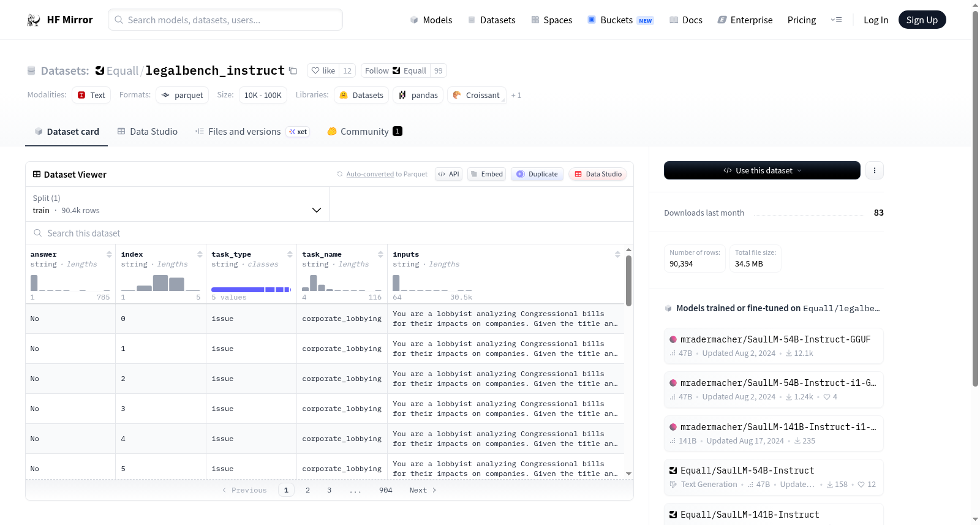Copy the dataset name with the copy icon
The width and height of the screenshot is (980, 525).
point(293,70)
